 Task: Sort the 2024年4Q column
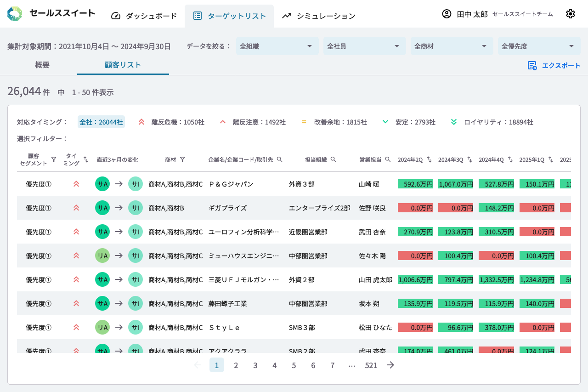(x=510, y=159)
